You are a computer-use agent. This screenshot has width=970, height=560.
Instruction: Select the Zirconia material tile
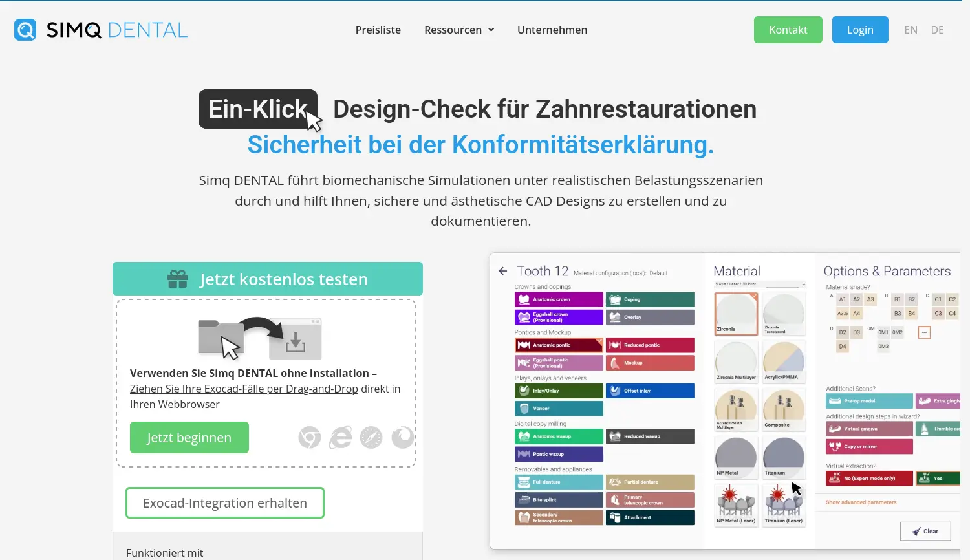point(736,314)
